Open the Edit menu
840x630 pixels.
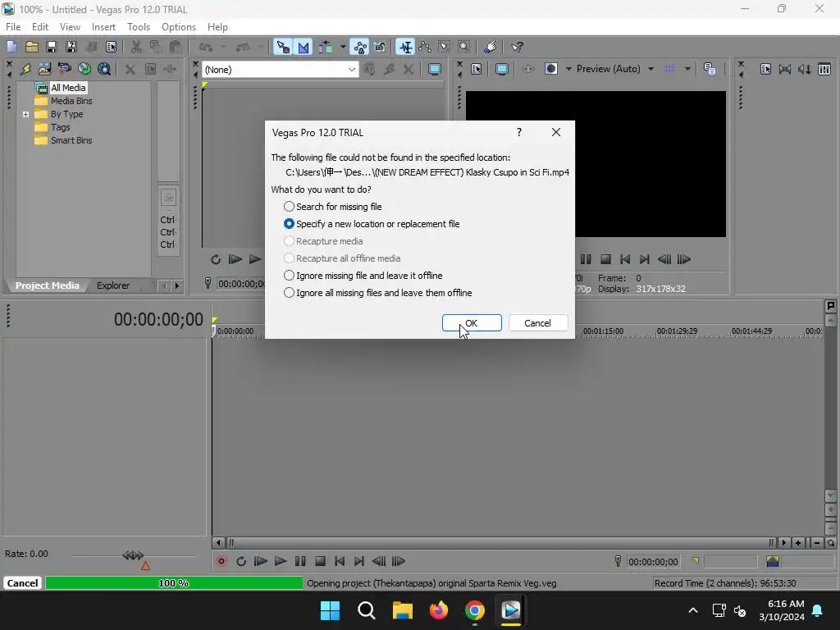coord(40,27)
